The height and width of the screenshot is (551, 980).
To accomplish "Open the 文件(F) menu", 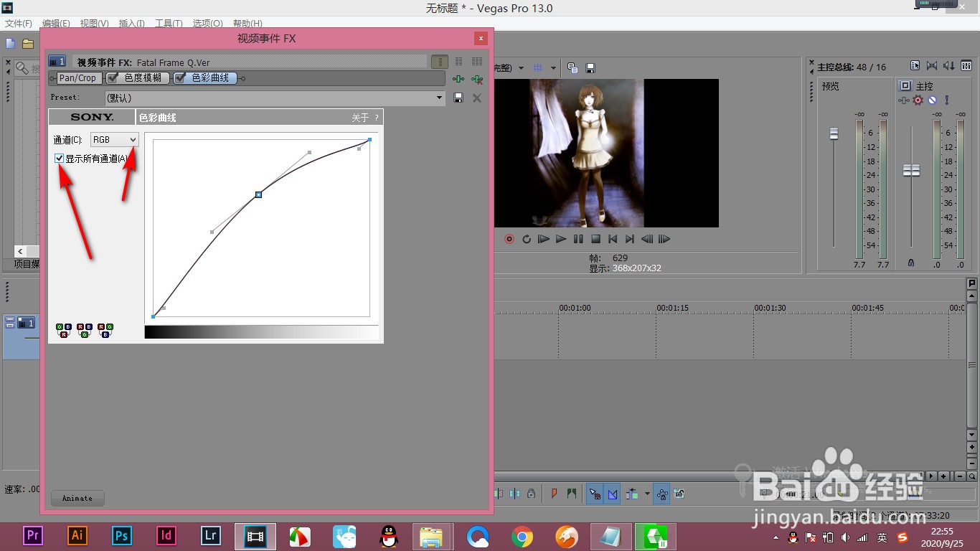I will (18, 24).
